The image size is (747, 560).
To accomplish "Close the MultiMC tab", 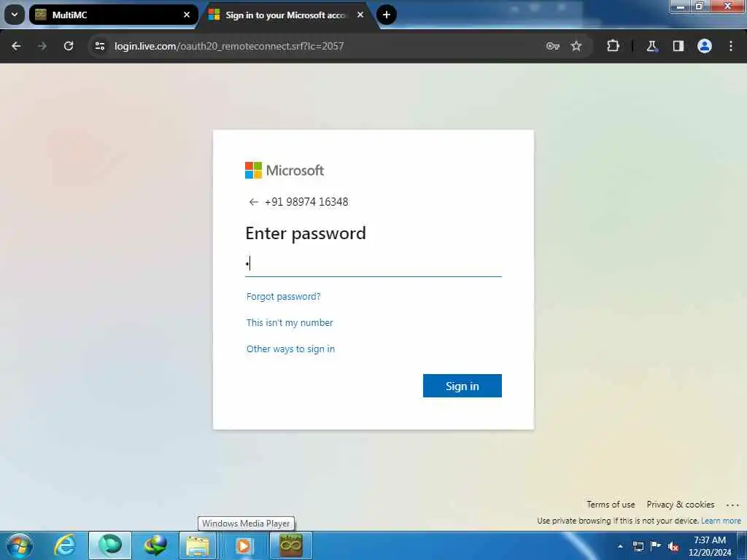I will click(x=187, y=15).
